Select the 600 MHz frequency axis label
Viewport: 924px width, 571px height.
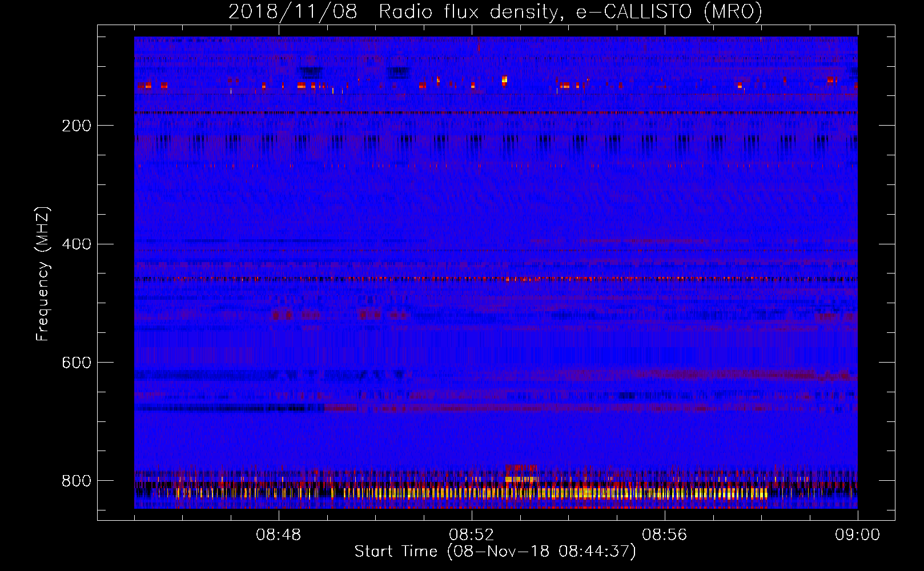77,363
